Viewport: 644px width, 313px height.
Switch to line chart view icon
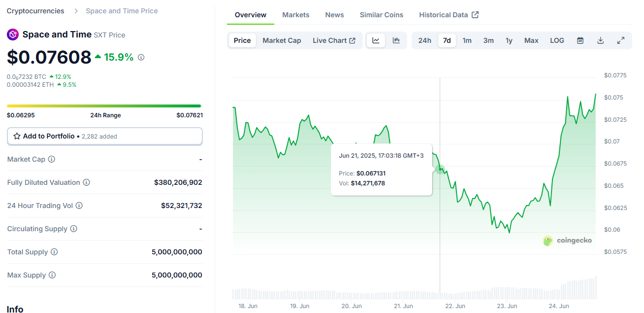click(x=376, y=40)
